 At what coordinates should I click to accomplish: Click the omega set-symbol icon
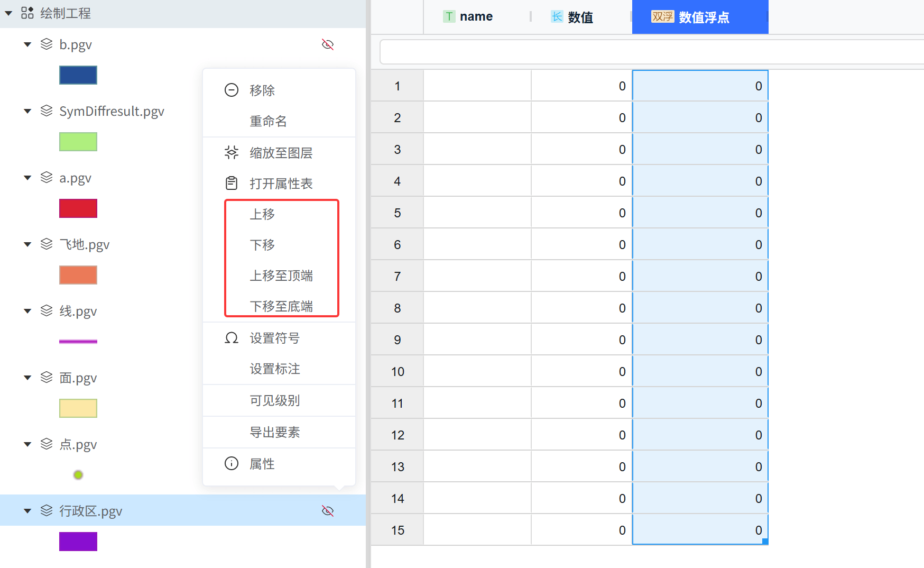pos(232,338)
